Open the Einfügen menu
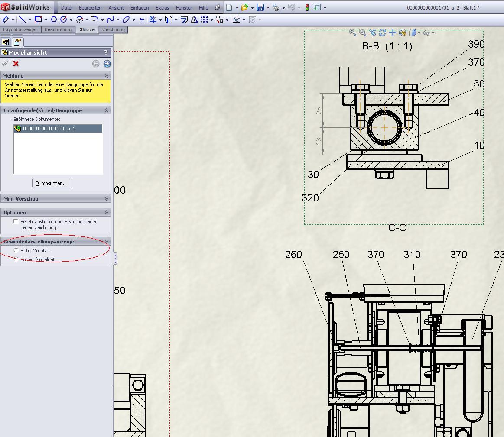 pos(139,8)
